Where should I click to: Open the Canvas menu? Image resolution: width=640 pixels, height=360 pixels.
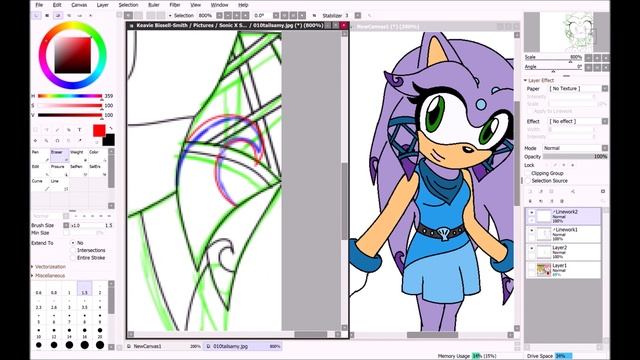coord(79,5)
